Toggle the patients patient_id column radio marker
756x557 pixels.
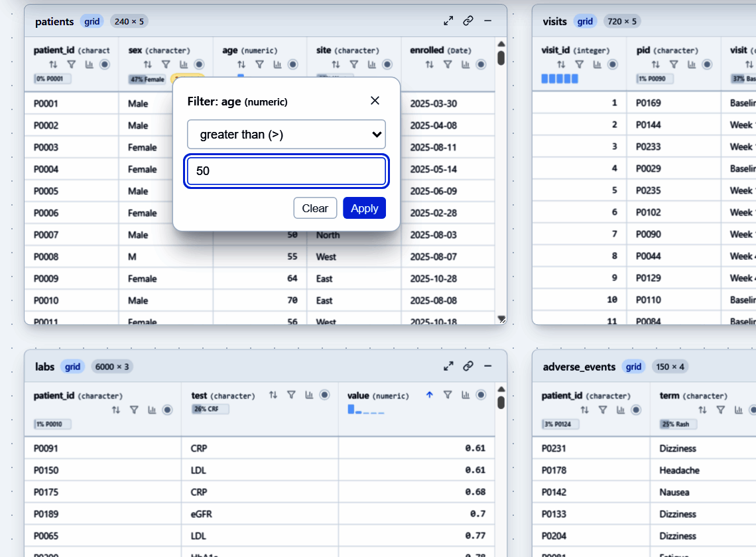click(105, 64)
